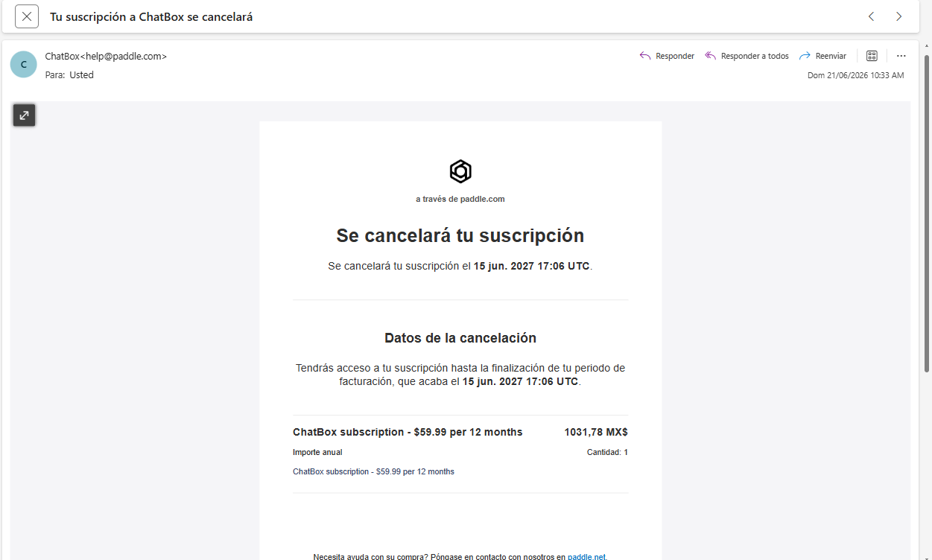Click the scrollbar up arrow
932x560 pixels.
[927, 46]
